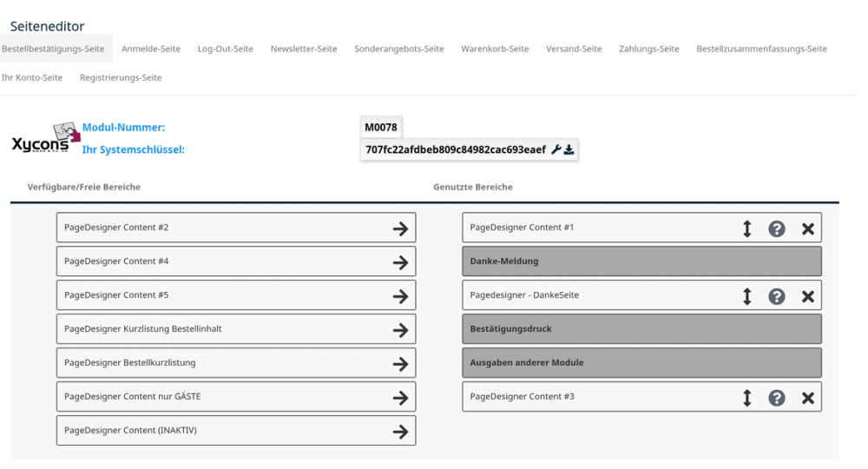Image resolution: width=868 pixels, height=469 pixels.
Task: Switch to Anmelde-Seite tab
Action: tap(150, 49)
